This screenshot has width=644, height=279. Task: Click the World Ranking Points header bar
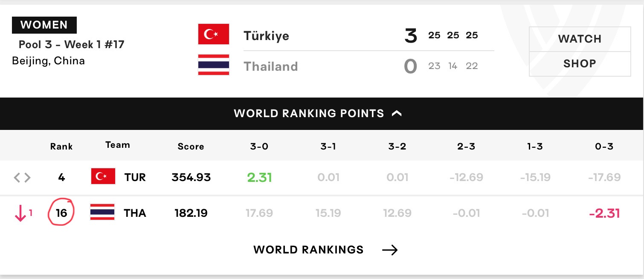pos(322,114)
